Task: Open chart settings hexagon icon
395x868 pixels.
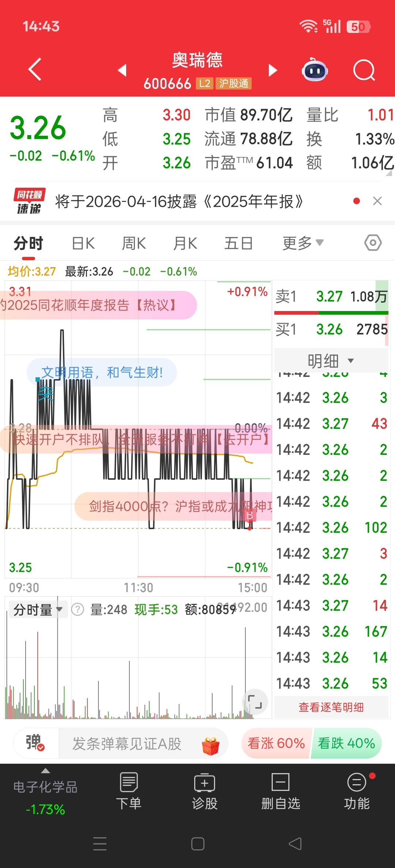Action: (373, 243)
